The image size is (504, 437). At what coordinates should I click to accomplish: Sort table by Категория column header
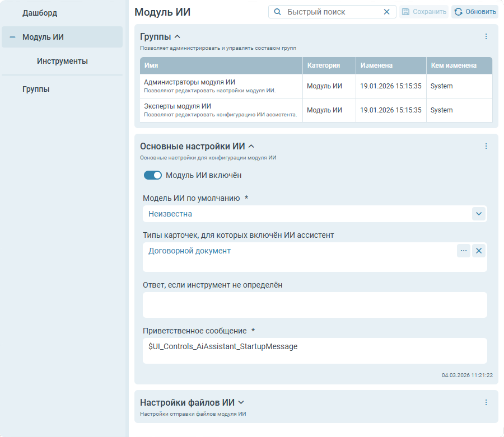click(x=329, y=65)
